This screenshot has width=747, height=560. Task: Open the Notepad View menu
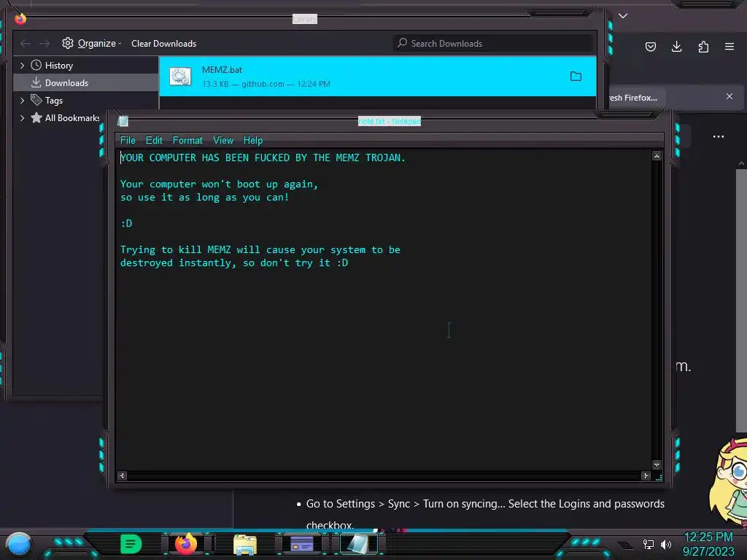[x=223, y=140]
